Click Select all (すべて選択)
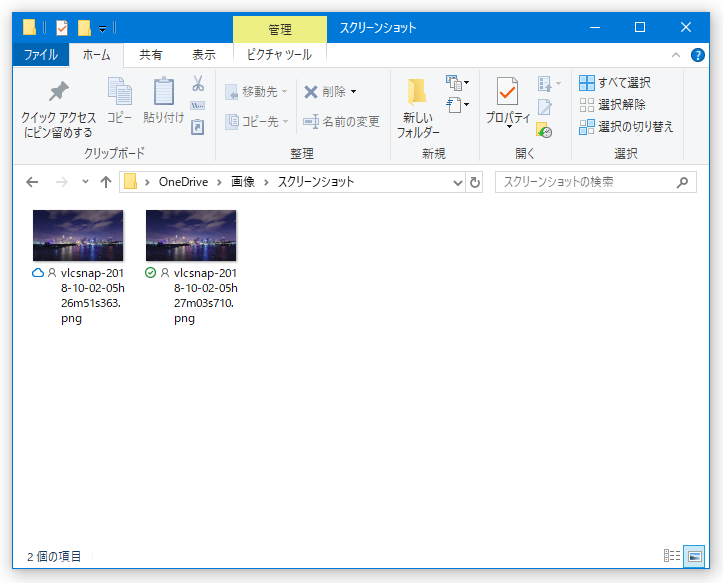 (615, 83)
